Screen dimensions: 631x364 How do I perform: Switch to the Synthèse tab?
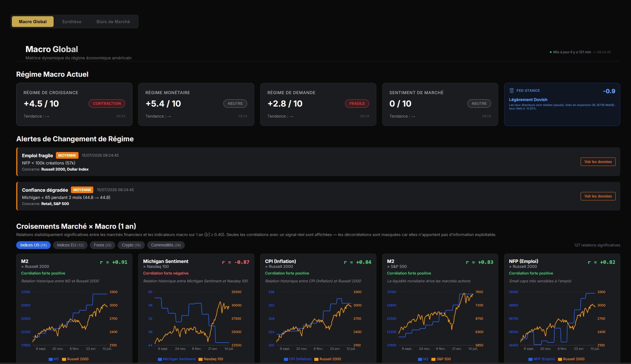coord(72,22)
